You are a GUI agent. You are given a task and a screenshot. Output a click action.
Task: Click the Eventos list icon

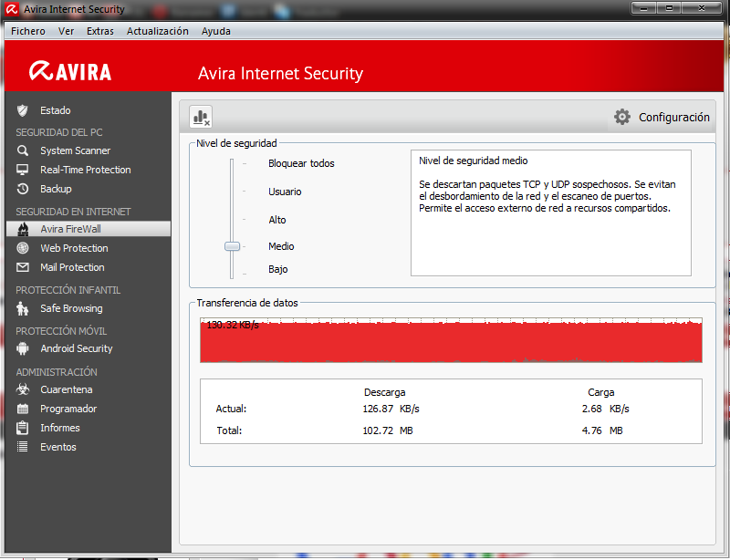point(22,447)
